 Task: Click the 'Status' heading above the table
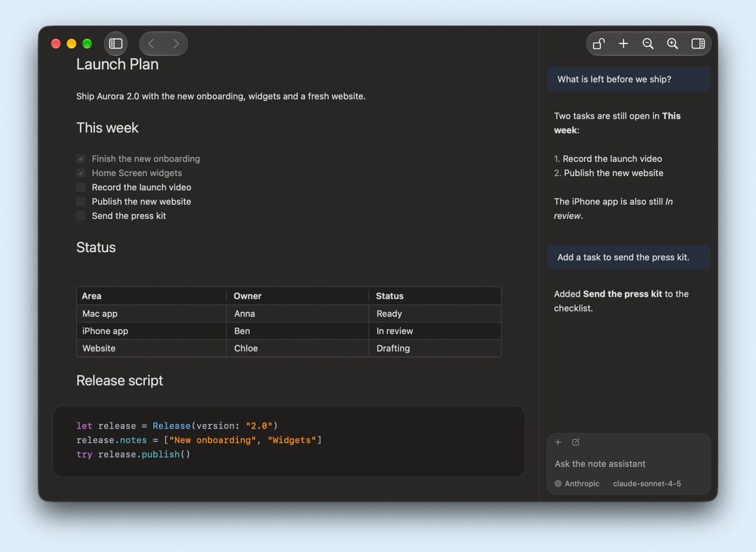click(96, 248)
